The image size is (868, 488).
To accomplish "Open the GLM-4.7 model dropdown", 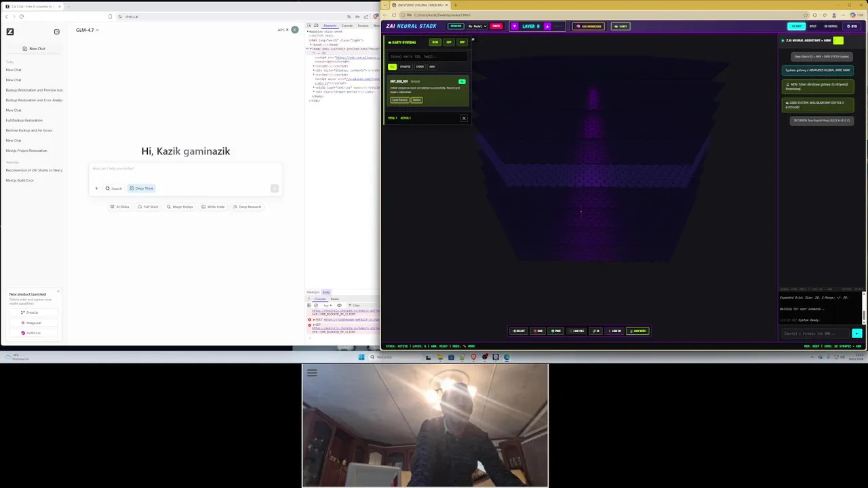I will click(87, 30).
